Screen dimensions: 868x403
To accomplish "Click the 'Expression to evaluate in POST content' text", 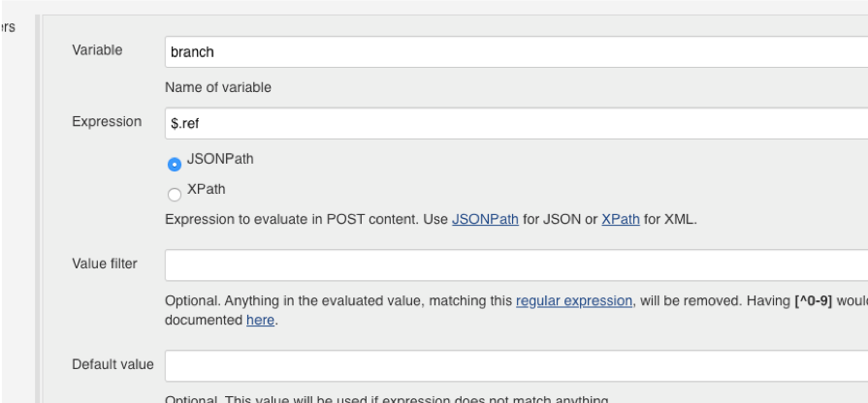I will point(291,220).
